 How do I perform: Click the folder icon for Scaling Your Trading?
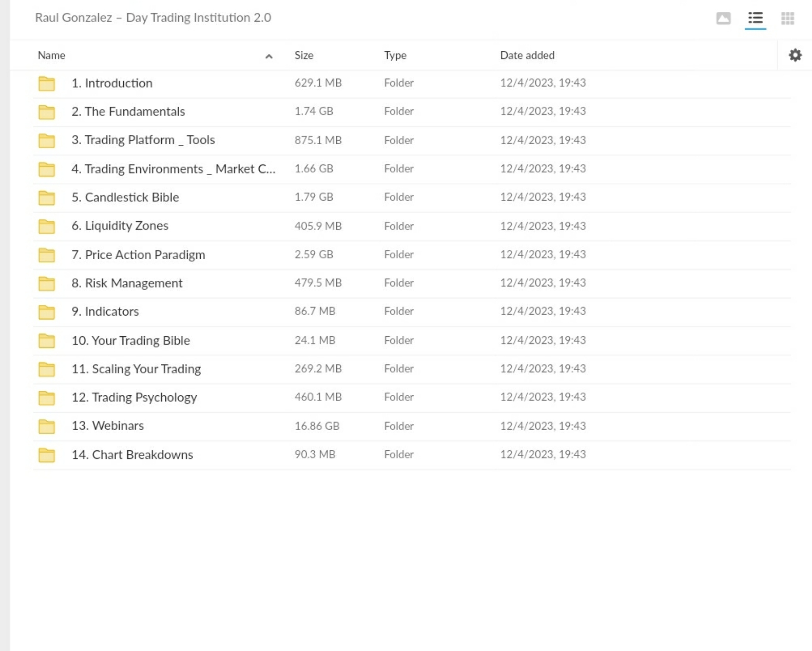coord(47,369)
